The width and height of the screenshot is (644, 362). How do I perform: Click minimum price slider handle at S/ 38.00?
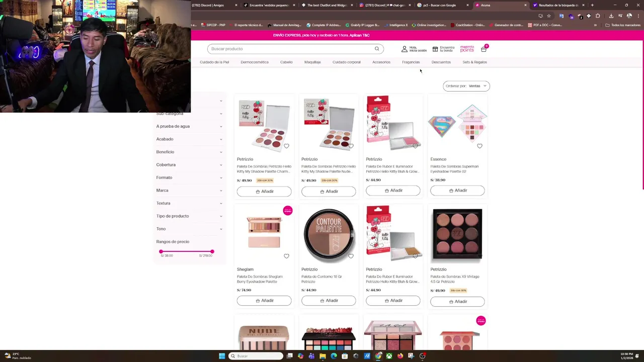pyautogui.click(x=161, y=251)
